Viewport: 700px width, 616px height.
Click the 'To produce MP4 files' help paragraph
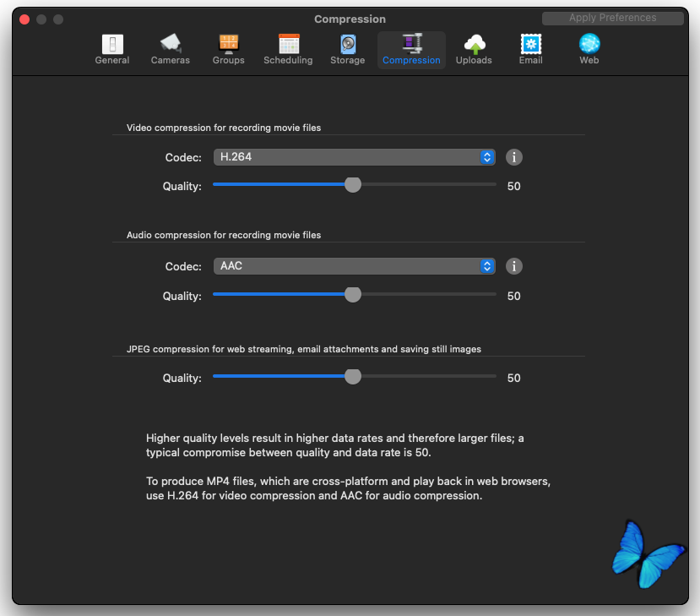[348, 488]
